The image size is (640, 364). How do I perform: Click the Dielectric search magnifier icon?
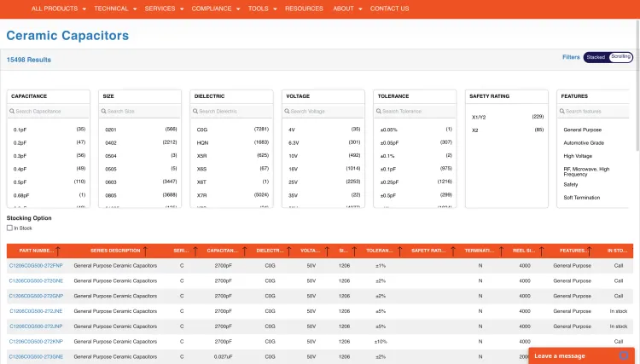click(x=195, y=111)
